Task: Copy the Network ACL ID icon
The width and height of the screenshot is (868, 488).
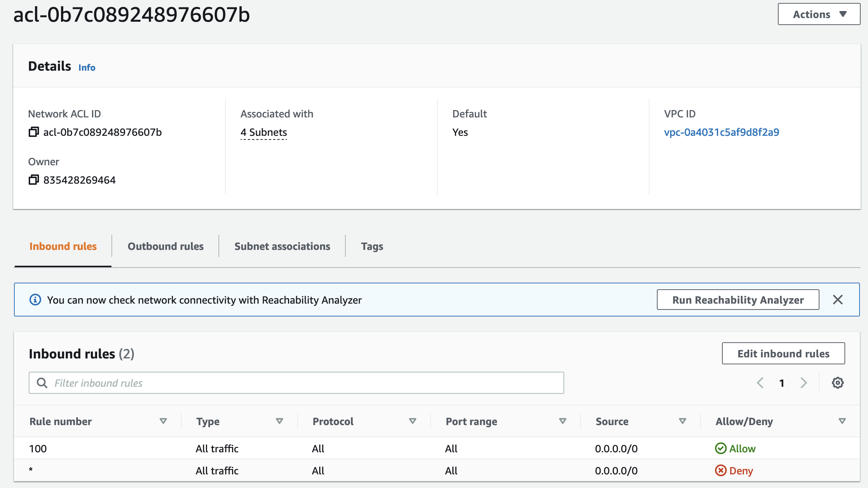Action: click(x=33, y=132)
